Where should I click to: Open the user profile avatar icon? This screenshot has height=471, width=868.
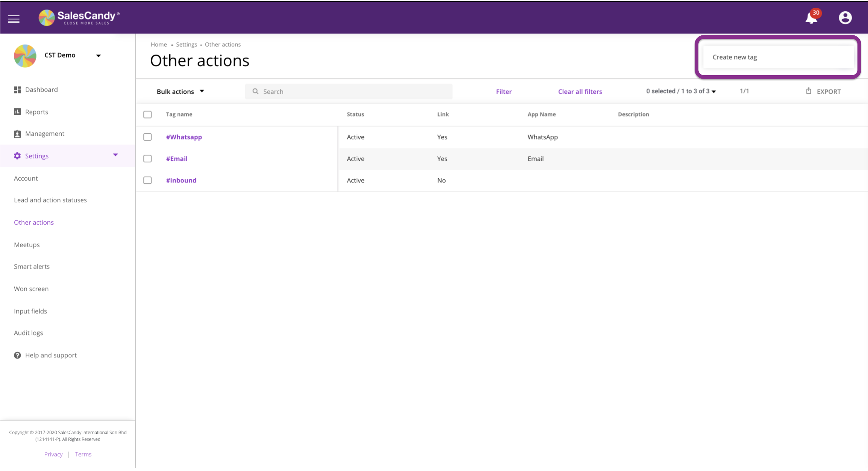coord(845,18)
